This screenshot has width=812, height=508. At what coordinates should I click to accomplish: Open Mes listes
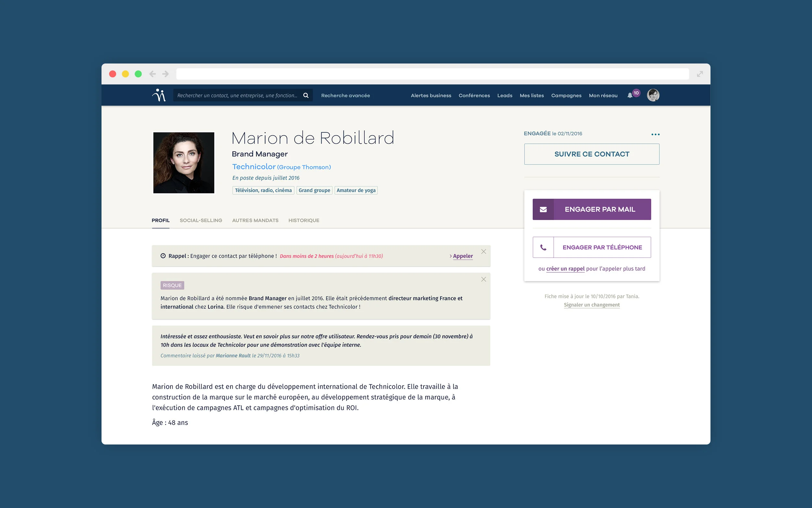tap(531, 96)
